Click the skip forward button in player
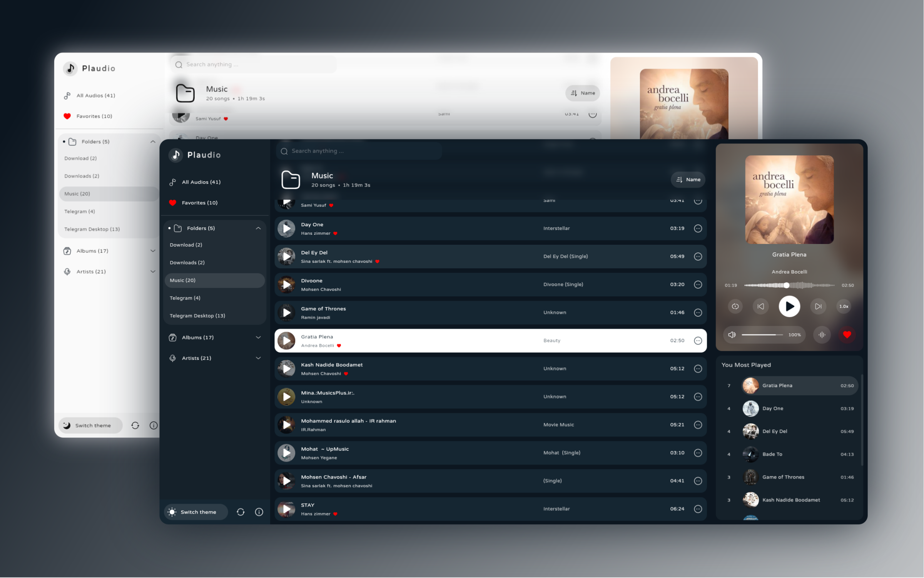 pyautogui.click(x=817, y=306)
